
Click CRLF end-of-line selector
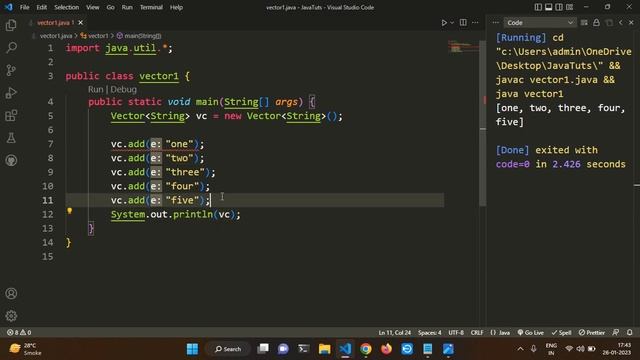point(477,333)
